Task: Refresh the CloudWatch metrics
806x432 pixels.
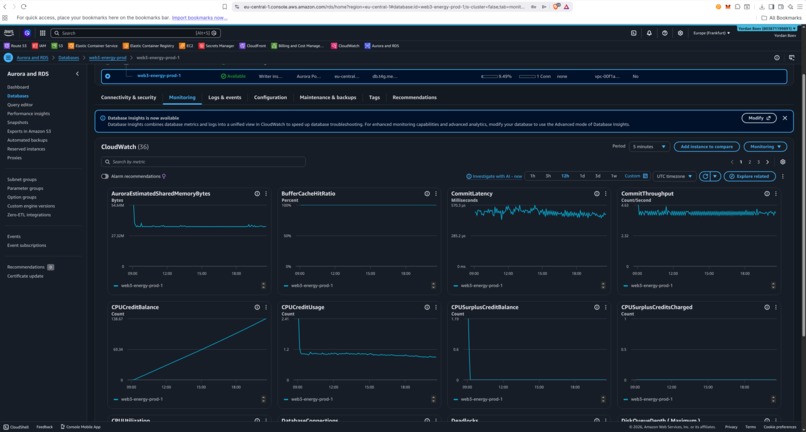Action: [x=705, y=176]
